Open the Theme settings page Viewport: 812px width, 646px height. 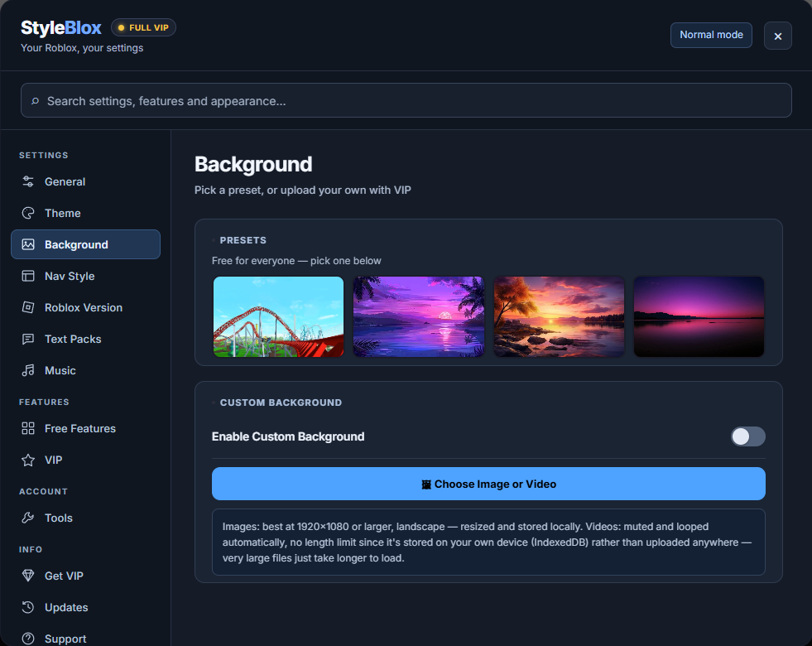85,213
